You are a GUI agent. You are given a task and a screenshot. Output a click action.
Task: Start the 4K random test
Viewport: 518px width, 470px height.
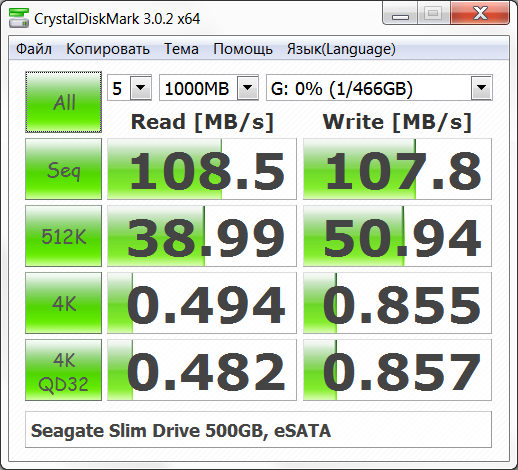click(x=63, y=303)
